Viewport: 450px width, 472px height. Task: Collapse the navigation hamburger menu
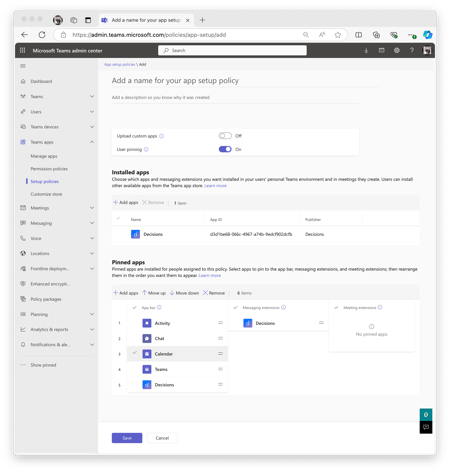[23, 66]
